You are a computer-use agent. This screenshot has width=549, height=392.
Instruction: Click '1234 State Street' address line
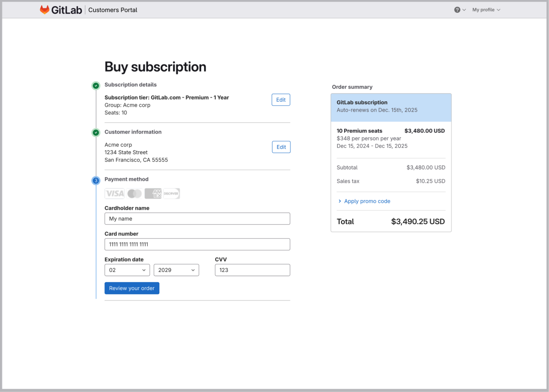click(x=126, y=152)
